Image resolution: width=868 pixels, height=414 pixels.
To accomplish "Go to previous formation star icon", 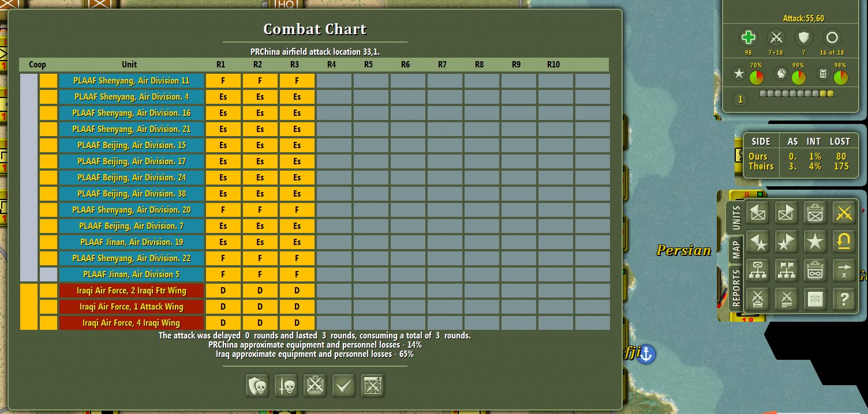I will click(758, 242).
